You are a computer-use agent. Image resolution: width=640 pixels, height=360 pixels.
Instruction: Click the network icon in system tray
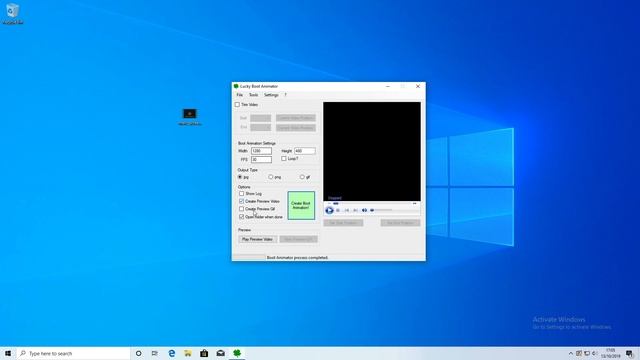tap(587, 353)
